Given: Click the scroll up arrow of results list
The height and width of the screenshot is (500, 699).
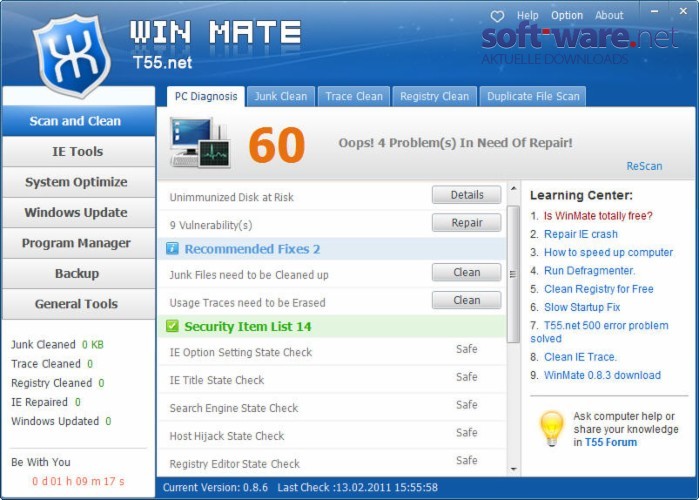Looking at the screenshot, I should (x=514, y=189).
